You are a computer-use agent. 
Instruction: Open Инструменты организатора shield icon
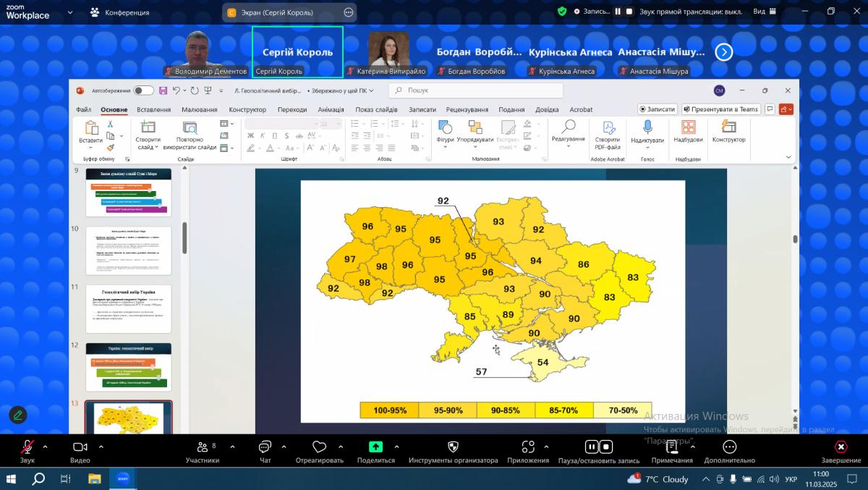point(453,447)
